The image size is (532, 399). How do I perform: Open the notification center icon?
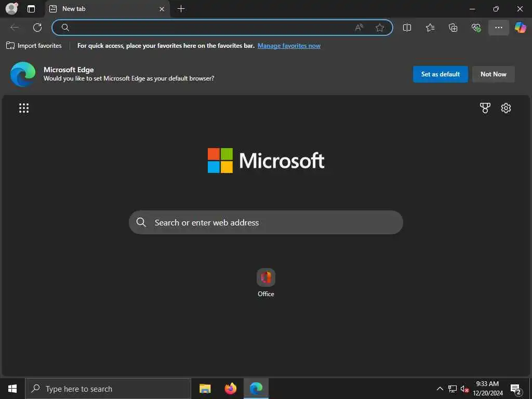click(516, 389)
